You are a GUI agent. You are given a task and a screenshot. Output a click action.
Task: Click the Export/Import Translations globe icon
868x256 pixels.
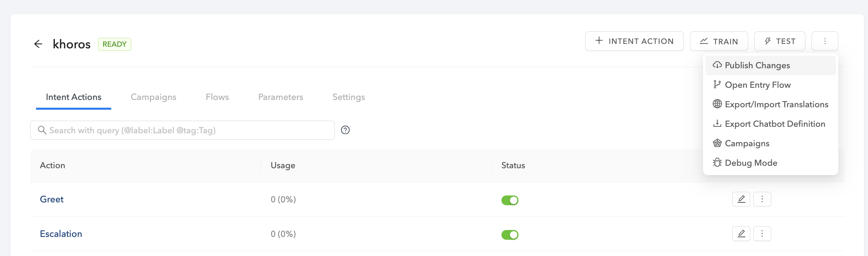(x=717, y=104)
